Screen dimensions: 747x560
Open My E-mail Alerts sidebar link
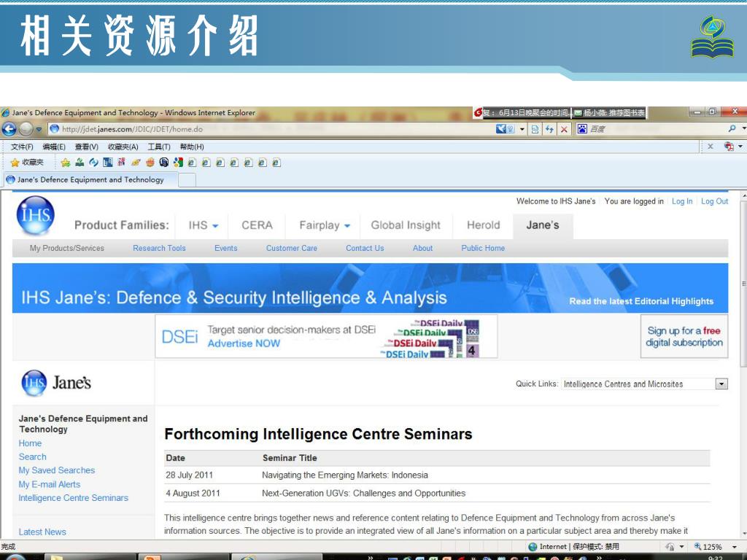click(x=50, y=484)
